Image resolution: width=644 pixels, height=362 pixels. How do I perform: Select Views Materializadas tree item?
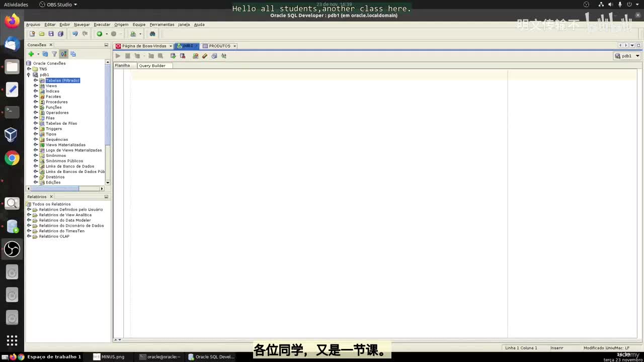(x=65, y=145)
